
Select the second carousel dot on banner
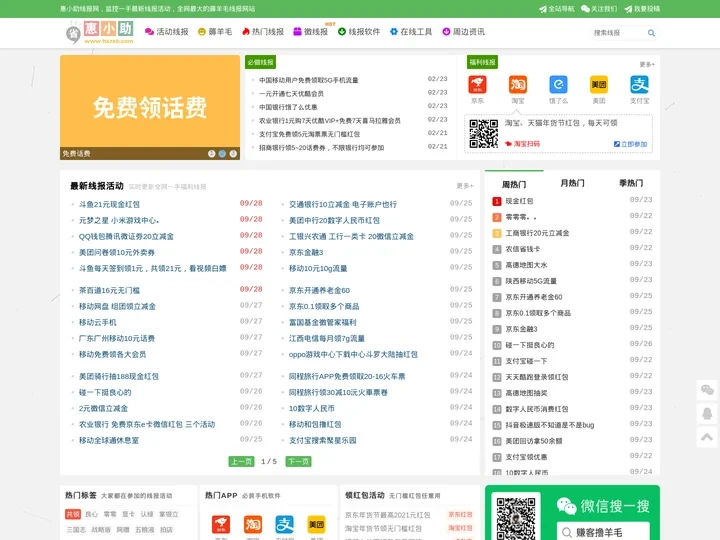click(222, 154)
